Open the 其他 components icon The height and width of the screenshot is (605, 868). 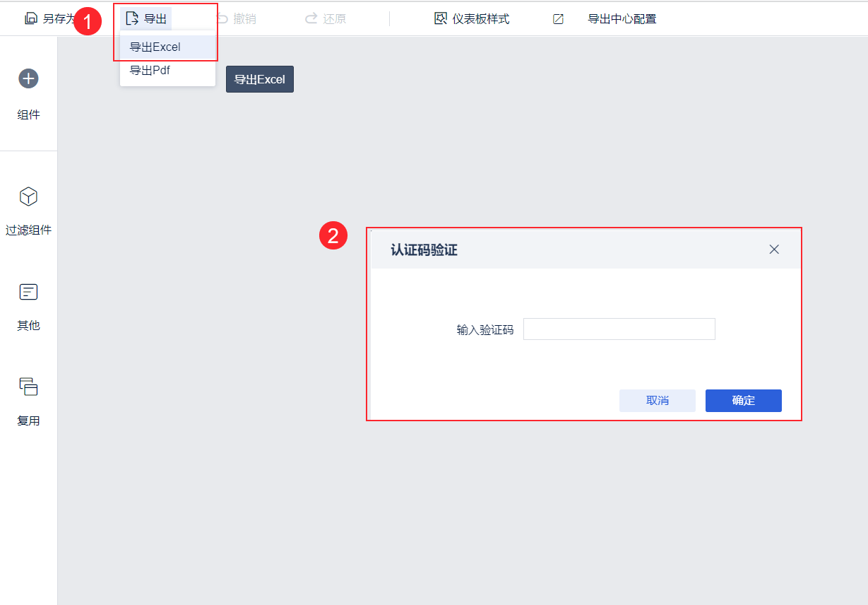(28, 292)
